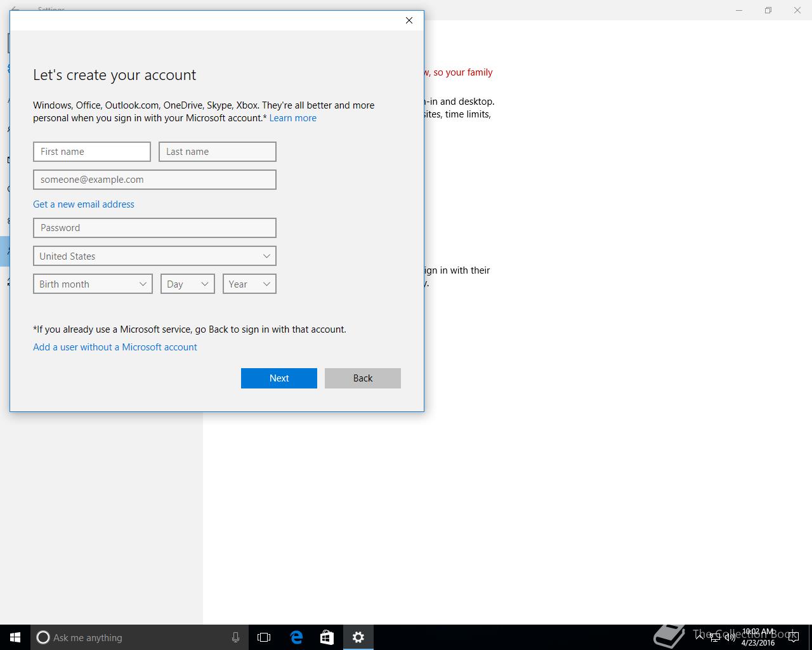Screen dimensions: 812x650
Task: Click the Next button
Action: click(x=279, y=378)
